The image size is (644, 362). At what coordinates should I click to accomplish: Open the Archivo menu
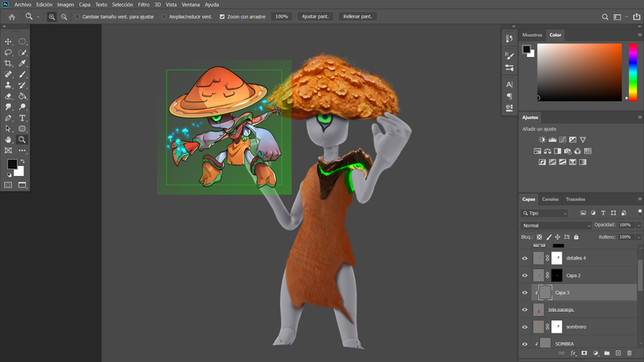tap(23, 4)
